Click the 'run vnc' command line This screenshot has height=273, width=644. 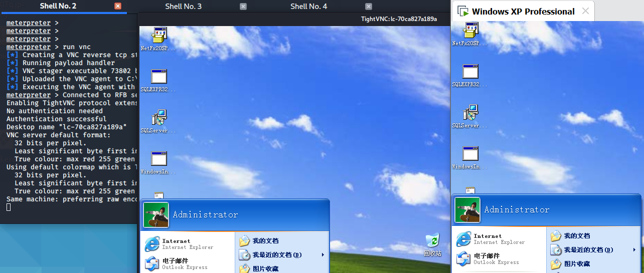(49, 47)
